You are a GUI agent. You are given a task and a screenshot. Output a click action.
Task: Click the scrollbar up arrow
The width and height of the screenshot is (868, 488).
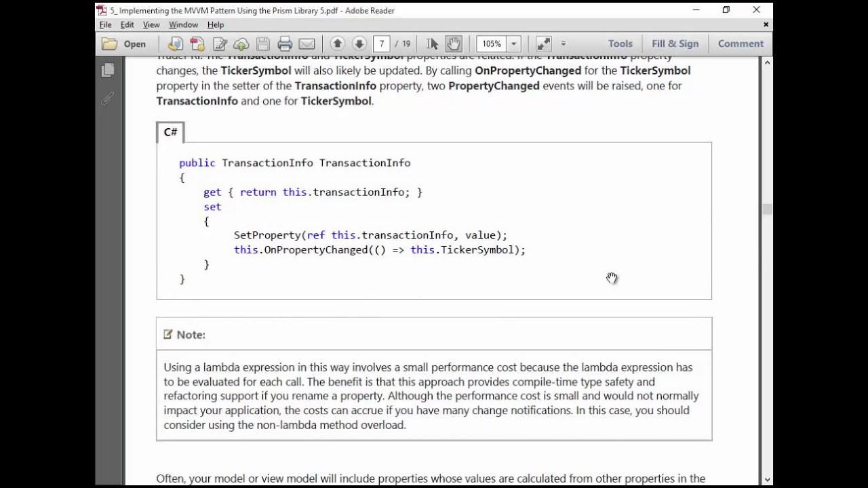pyautogui.click(x=767, y=62)
